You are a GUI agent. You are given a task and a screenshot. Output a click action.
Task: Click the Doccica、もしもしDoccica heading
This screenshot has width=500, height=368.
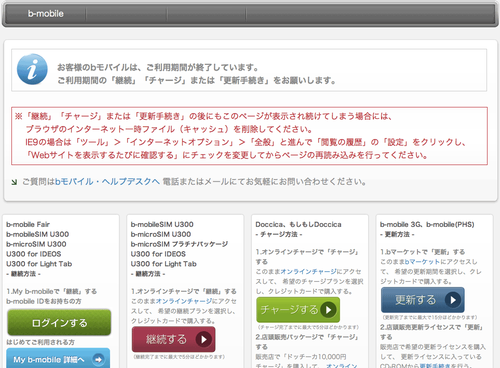[x=298, y=224]
